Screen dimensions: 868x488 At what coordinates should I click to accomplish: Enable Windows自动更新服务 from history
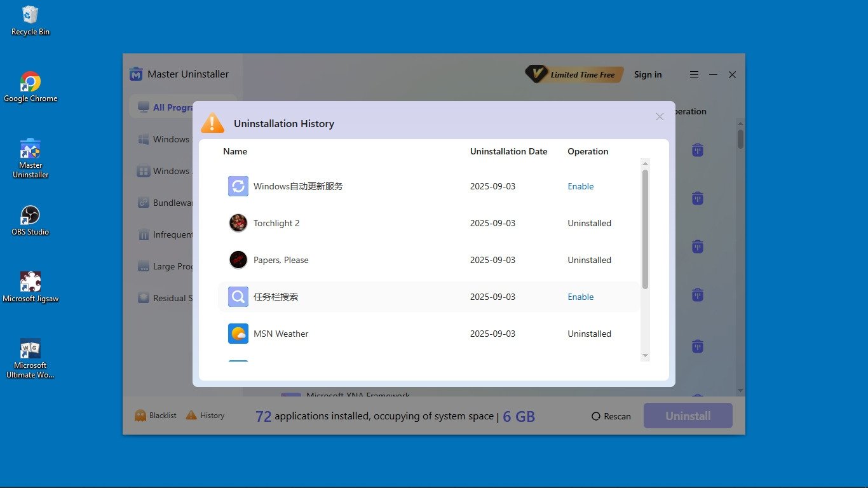click(580, 186)
